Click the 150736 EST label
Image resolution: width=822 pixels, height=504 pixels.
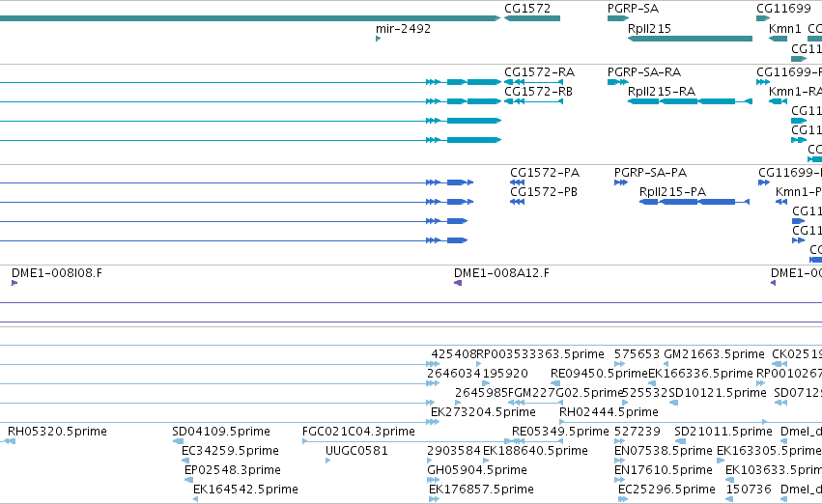coord(749,490)
